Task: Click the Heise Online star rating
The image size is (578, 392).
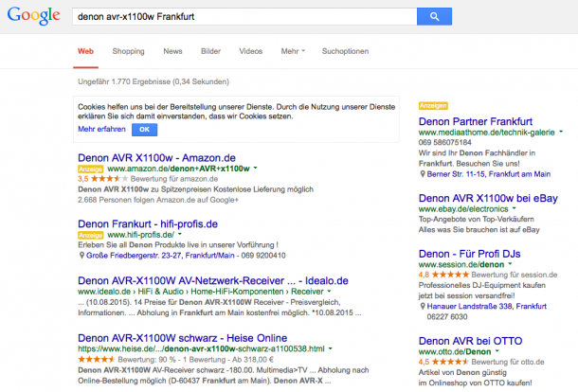Action: 97,359
